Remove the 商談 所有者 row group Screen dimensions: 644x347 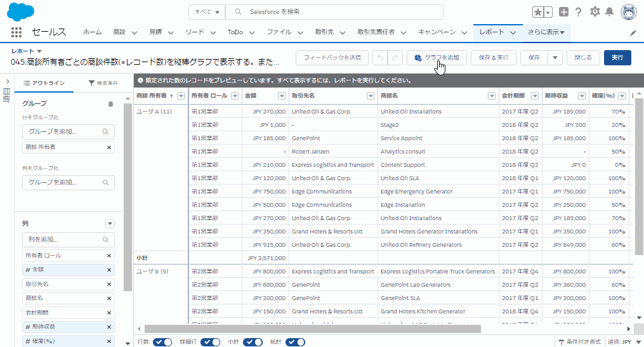pos(109,147)
